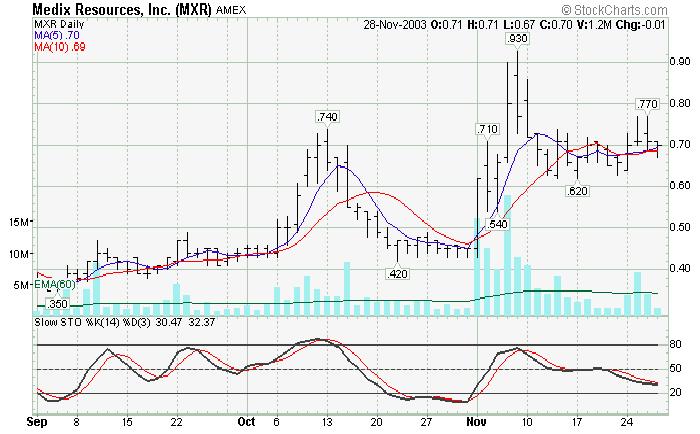The height and width of the screenshot is (434, 700).
Task: Click the 0.50 price axis label
Action: (680, 227)
